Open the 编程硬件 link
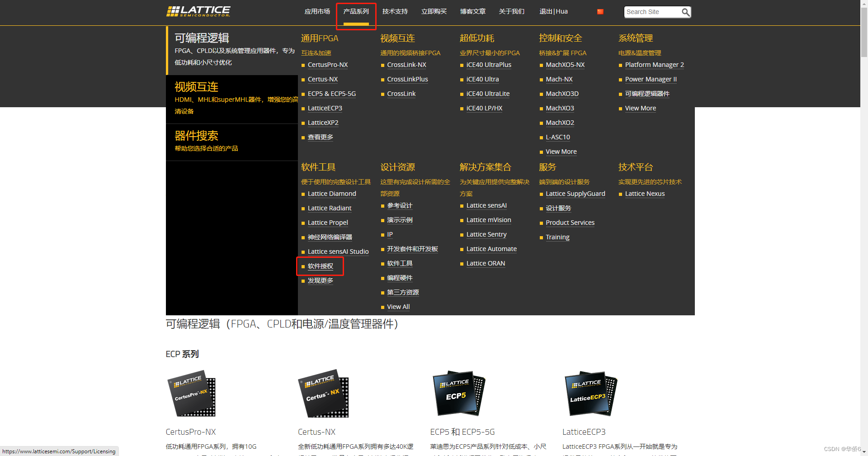Image resolution: width=868 pixels, height=456 pixels. (x=400, y=278)
